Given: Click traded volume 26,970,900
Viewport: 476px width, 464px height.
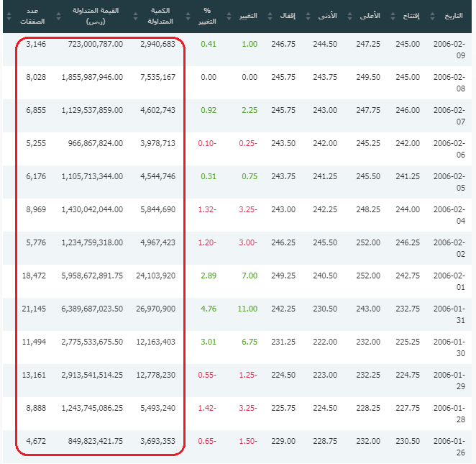Looking at the screenshot, I should 155,309.
